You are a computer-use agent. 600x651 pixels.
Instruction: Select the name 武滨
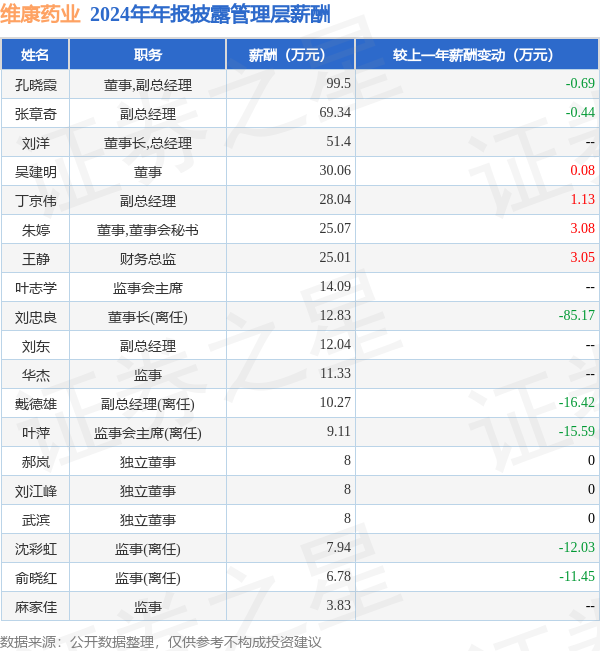[x=36, y=520]
